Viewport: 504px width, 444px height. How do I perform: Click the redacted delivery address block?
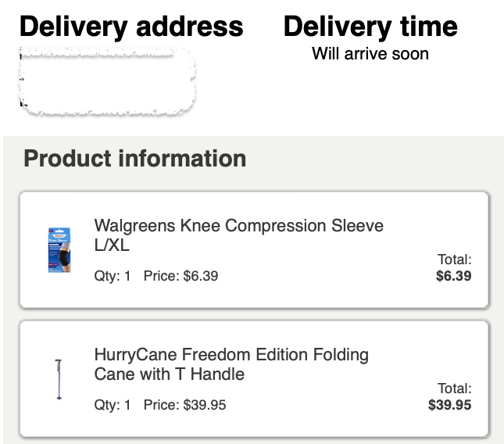[x=106, y=81]
